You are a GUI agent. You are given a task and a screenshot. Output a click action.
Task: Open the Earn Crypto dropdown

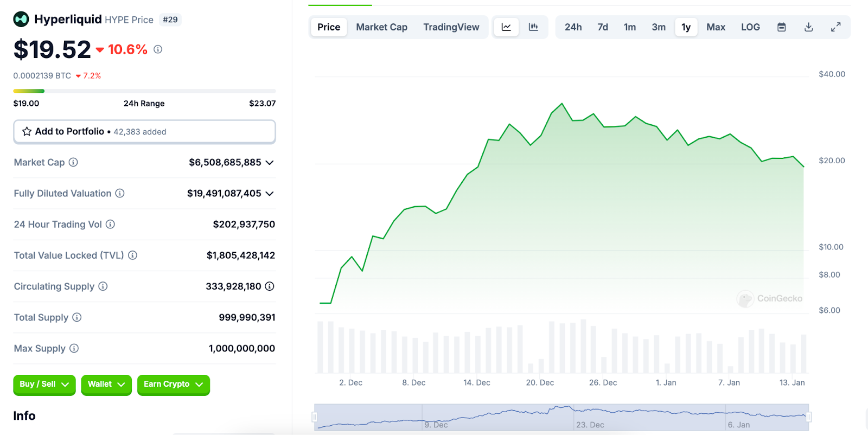point(174,385)
